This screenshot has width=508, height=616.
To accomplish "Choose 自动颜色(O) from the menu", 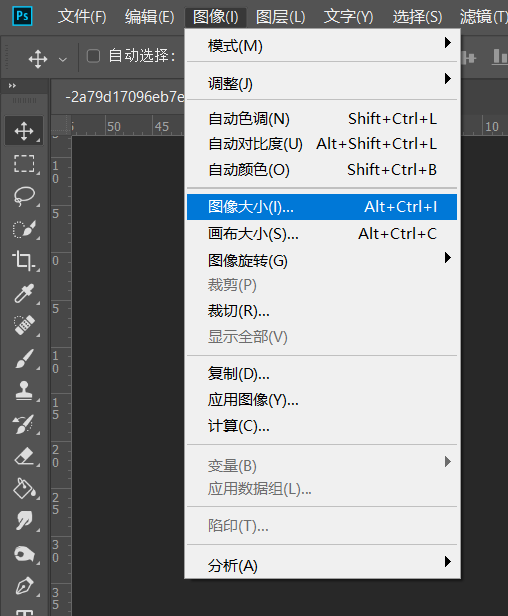I will click(x=322, y=170).
